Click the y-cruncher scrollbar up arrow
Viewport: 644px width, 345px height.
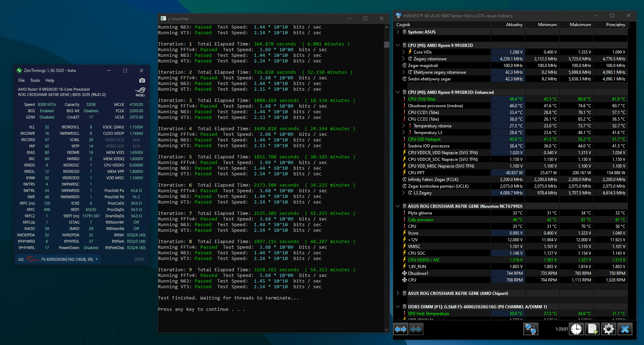387,27
